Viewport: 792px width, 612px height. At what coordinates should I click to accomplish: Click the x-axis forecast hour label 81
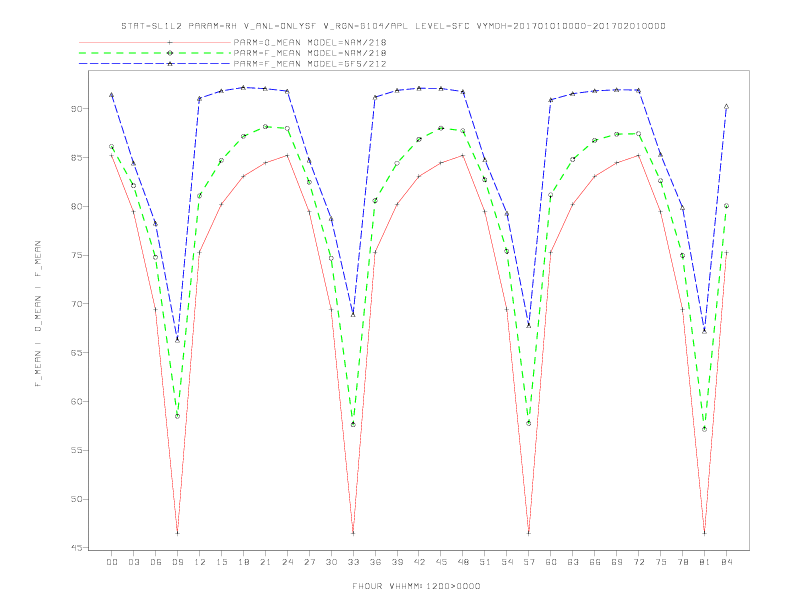704,562
